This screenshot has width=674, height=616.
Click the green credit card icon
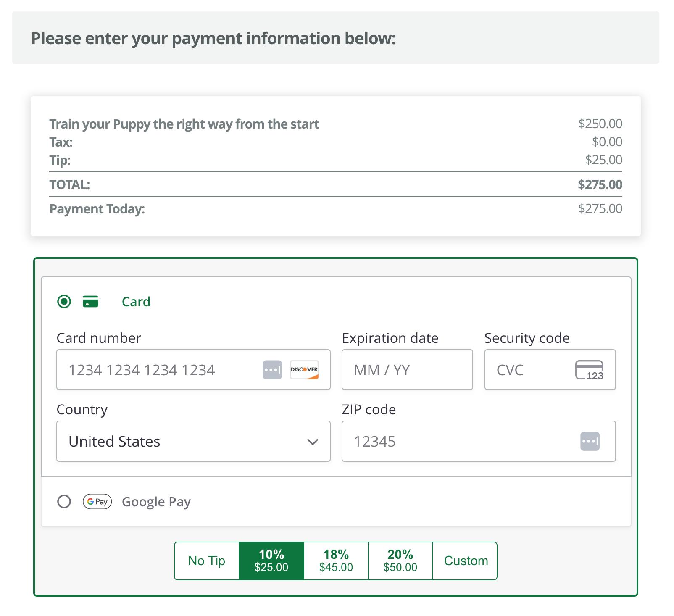91,302
